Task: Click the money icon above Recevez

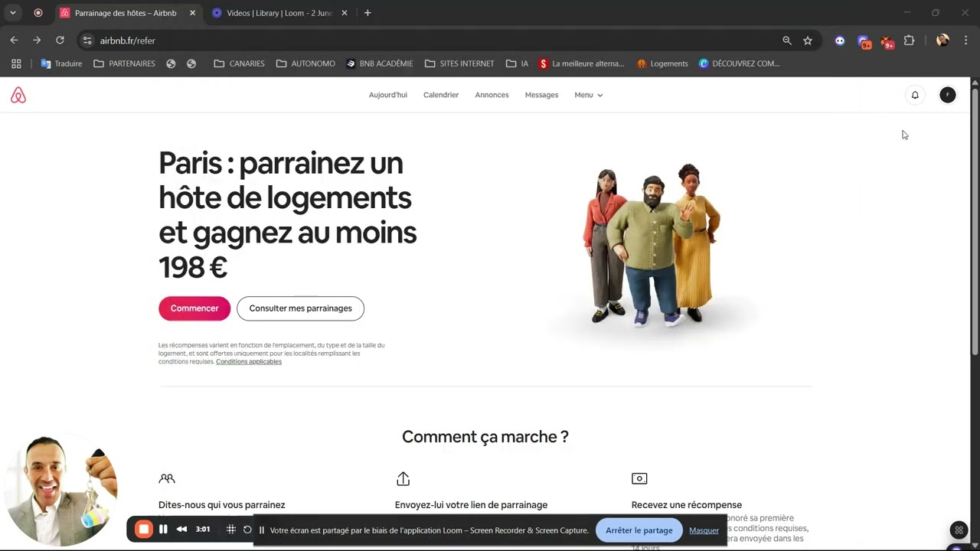Action: (x=639, y=478)
